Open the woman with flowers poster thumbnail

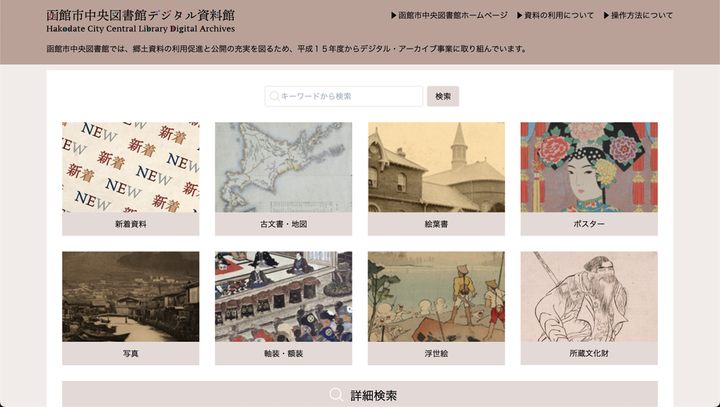point(589,167)
